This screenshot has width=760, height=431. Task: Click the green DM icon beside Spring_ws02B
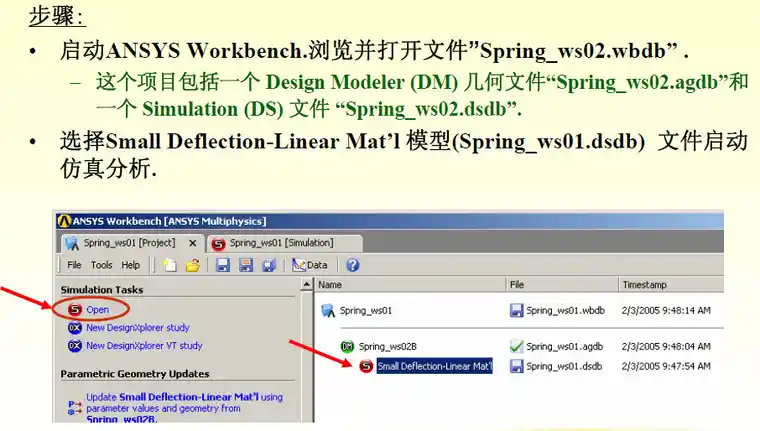[347, 346]
